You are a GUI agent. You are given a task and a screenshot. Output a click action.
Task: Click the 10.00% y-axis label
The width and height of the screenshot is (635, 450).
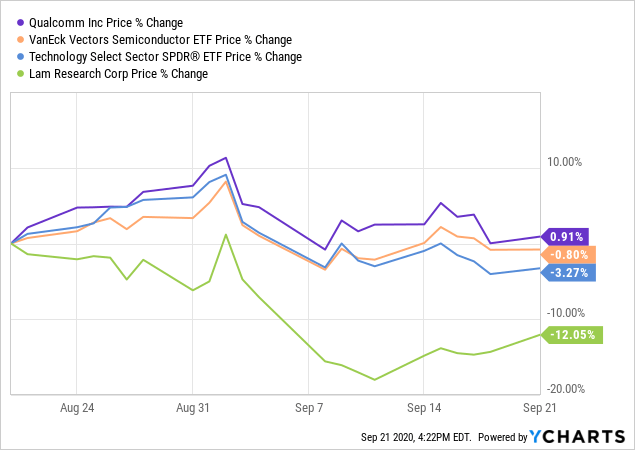pos(566,162)
